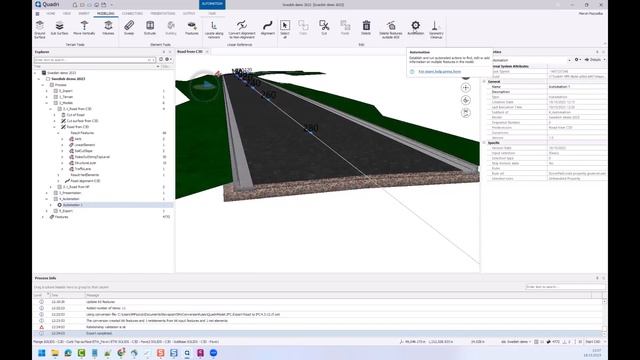Launch the Geometry Cleanup tool
The width and height of the screenshot is (640, 360).
click(x=436, y=30)
